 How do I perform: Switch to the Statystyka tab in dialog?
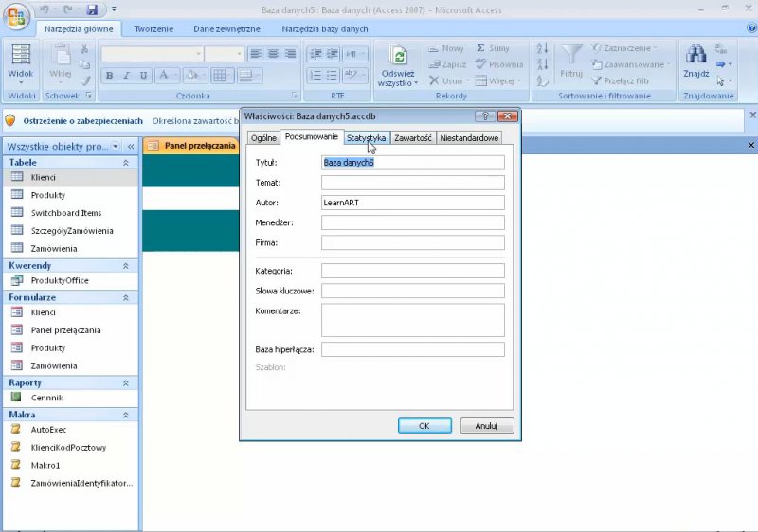click(366, 138)
